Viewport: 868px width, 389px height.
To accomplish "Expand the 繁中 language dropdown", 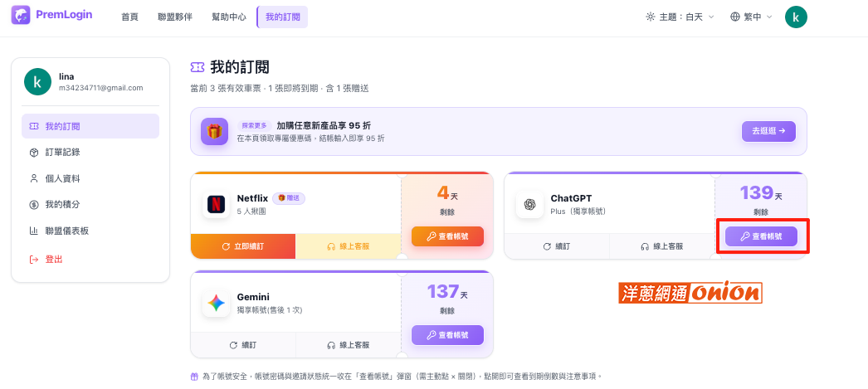I will pos(751,17).
